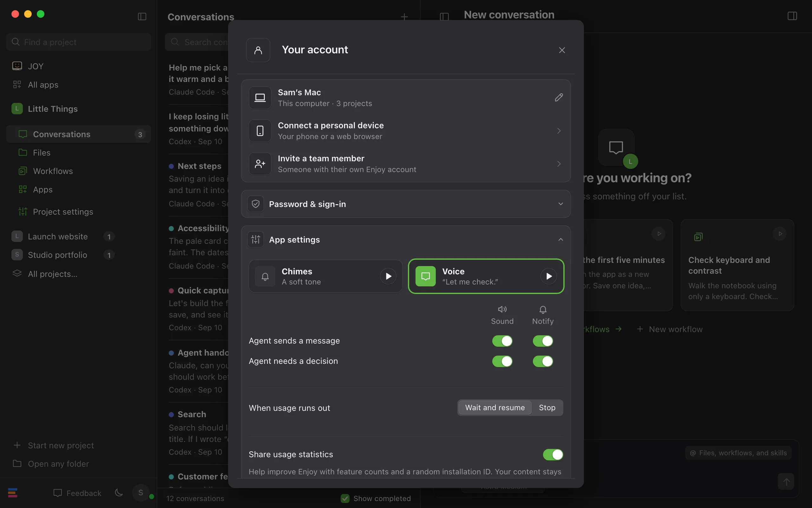Open Project settings in the sidebar
812x508 pixels.
click(79, 212)
